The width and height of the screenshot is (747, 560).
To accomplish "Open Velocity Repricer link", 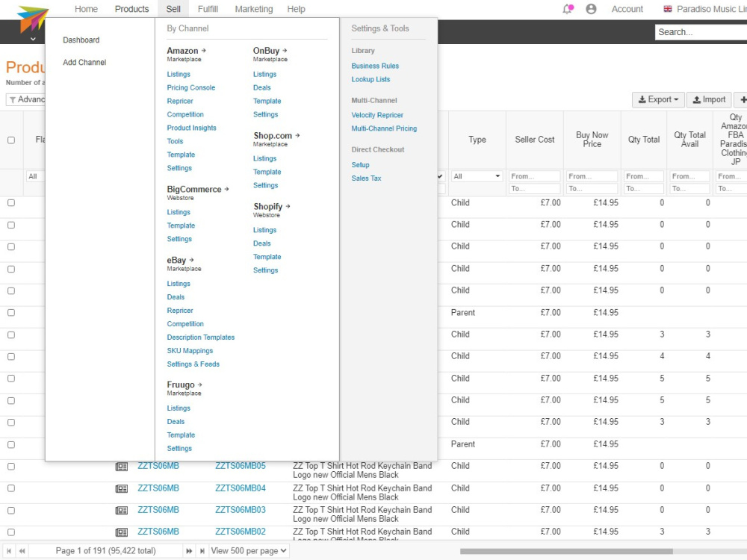I will pos(377,115).
